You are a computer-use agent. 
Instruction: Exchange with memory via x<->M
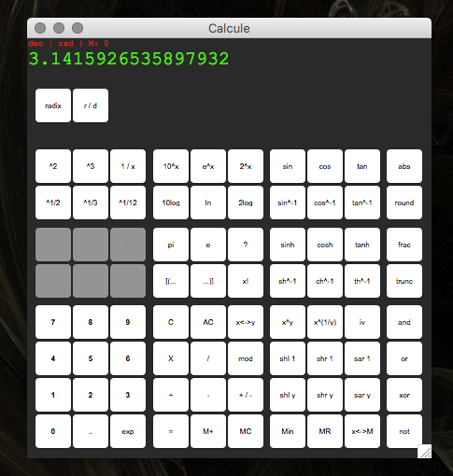(362, 431)
